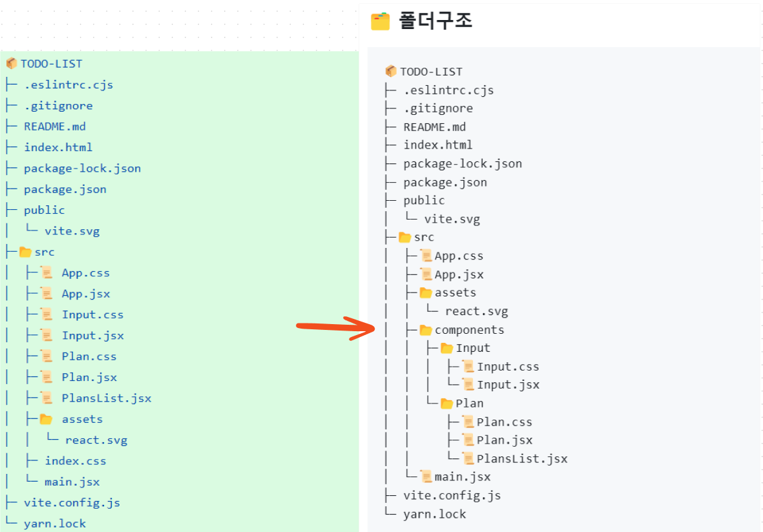Select main.jsx in the right tree
Image resolution: width=763 pixels, height=532 pixels.
tap(463, 477)
